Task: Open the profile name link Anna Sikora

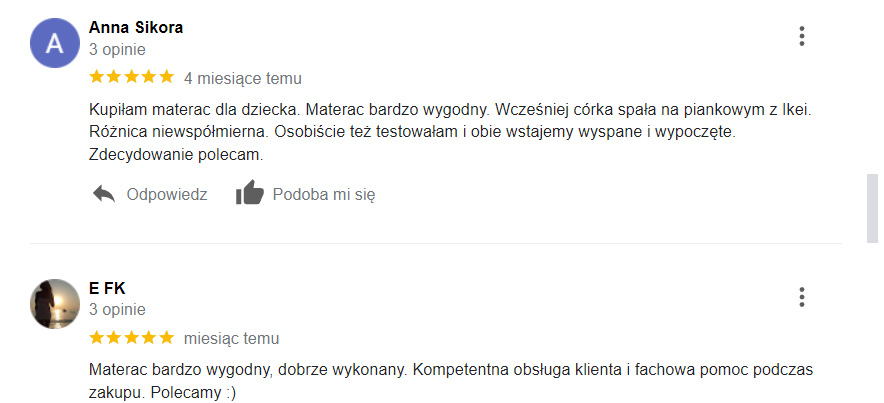Action: (136, 28)
